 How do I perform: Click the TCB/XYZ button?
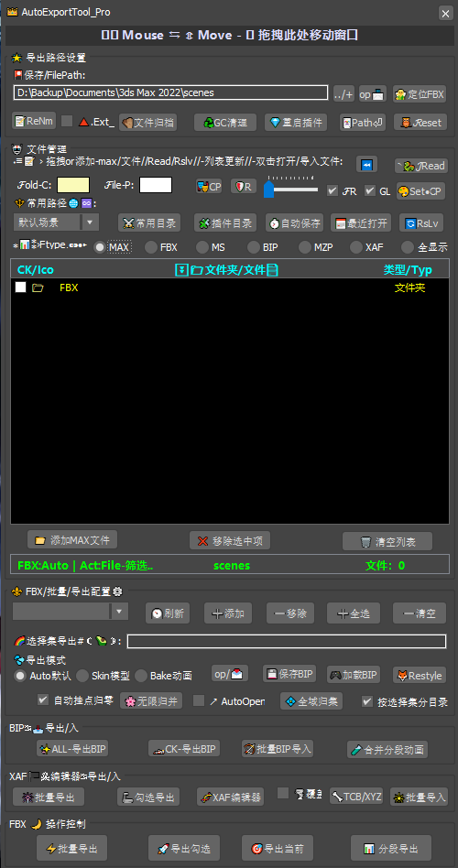click(x=356, y=796)
